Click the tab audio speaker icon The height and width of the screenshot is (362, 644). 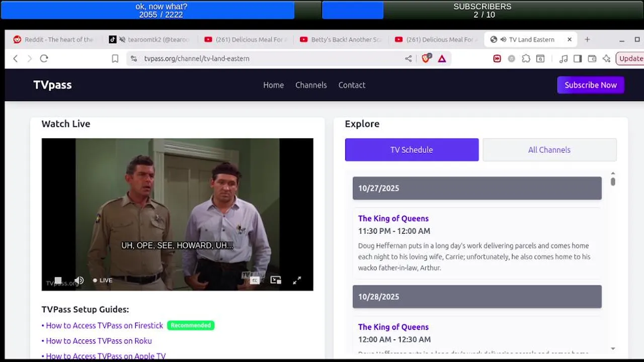tap(503, 40)
